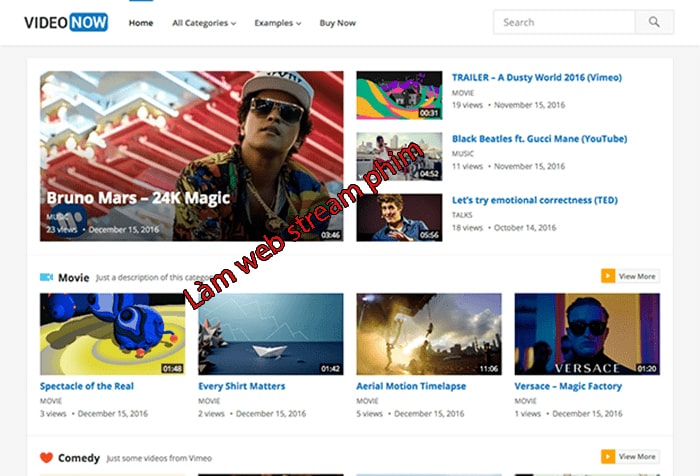
Task: Open the Every Shirt Matters thumbnail
Action: (271, 334)
